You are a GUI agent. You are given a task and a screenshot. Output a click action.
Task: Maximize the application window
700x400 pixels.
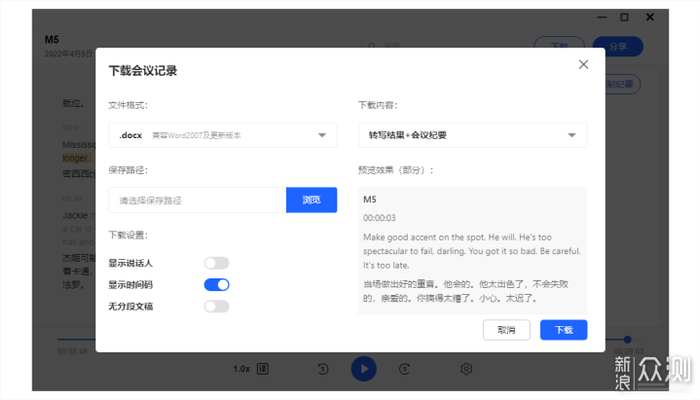pos(624,17)
